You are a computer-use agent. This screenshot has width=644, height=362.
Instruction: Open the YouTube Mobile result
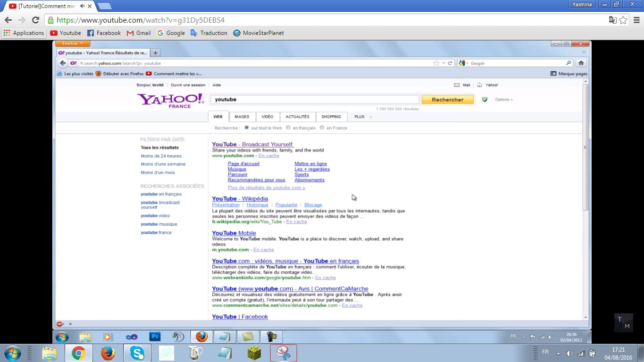[234, 233]
